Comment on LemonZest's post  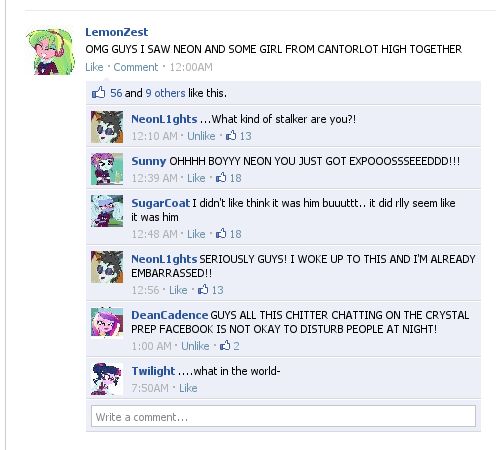pos(136,67)
